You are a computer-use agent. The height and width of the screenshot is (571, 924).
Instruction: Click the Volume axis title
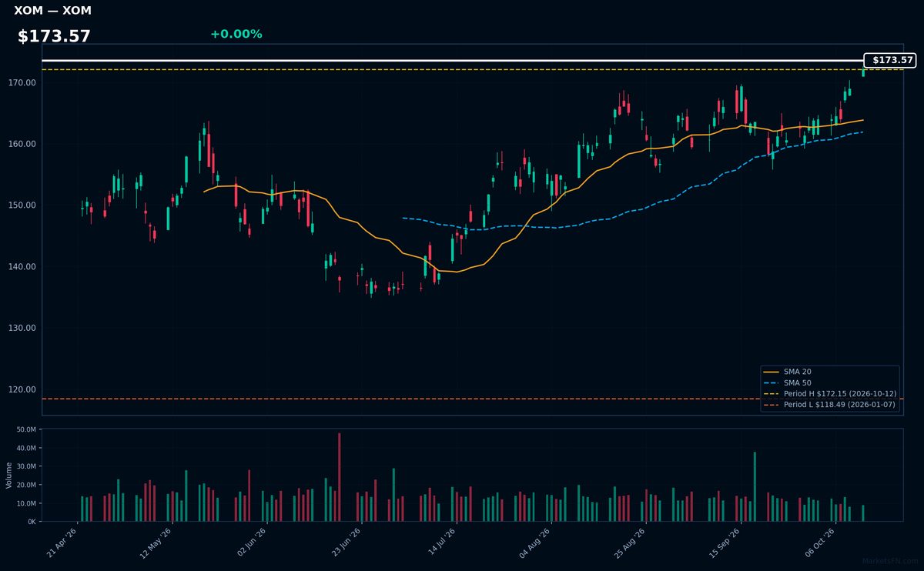pos(9,475)
